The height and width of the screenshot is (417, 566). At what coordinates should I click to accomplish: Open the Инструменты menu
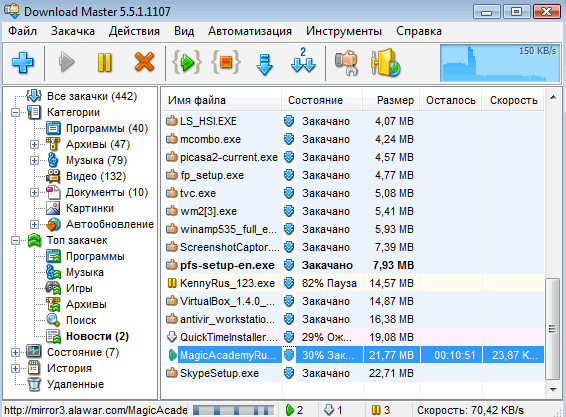[344, 31]
